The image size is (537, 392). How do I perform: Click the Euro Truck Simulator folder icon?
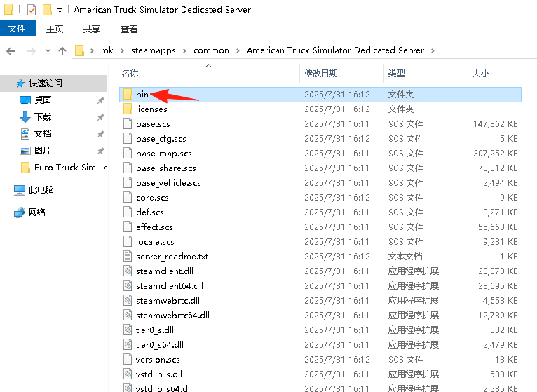point(25,167)
